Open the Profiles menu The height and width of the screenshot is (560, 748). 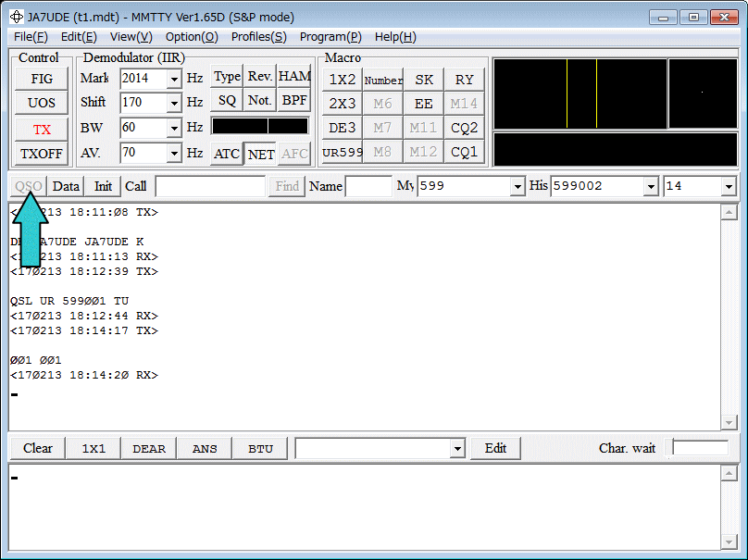tap(258, 37)
